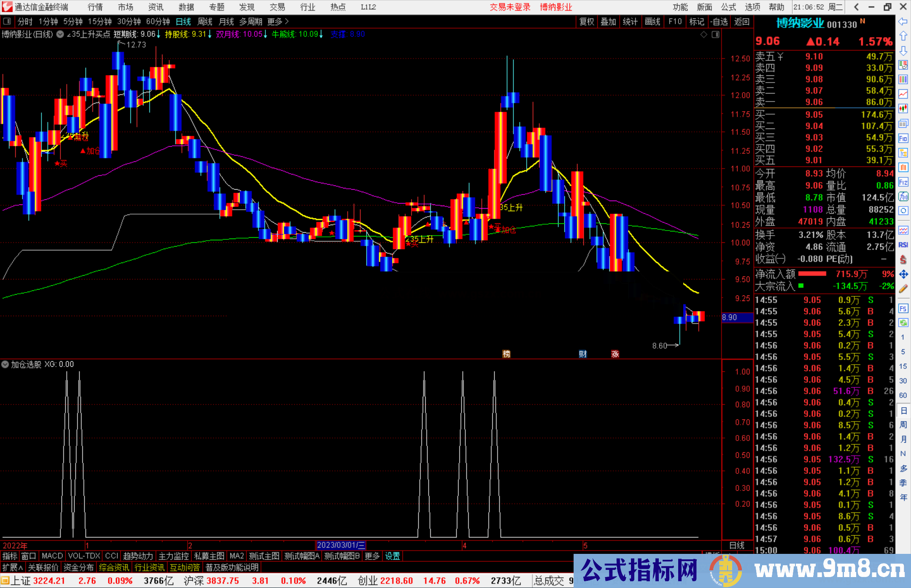Open the 行情 menu
The image size is (911, 588).
point(95,7)
